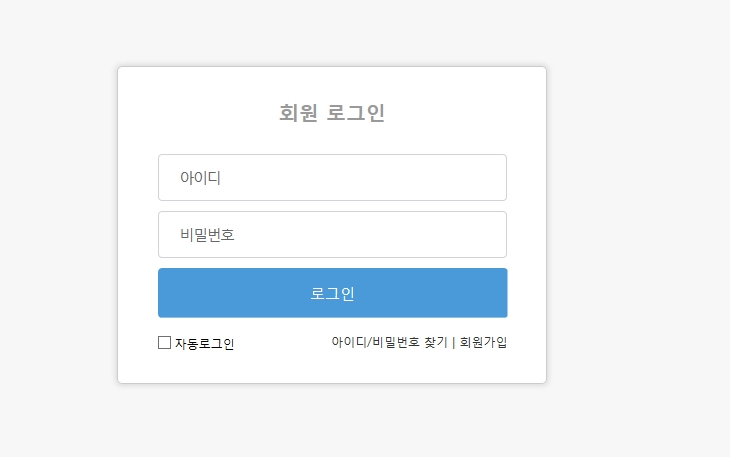Follow the find ID or password link
This screenshot has height=457, width=730.
[x=389, y=343]
